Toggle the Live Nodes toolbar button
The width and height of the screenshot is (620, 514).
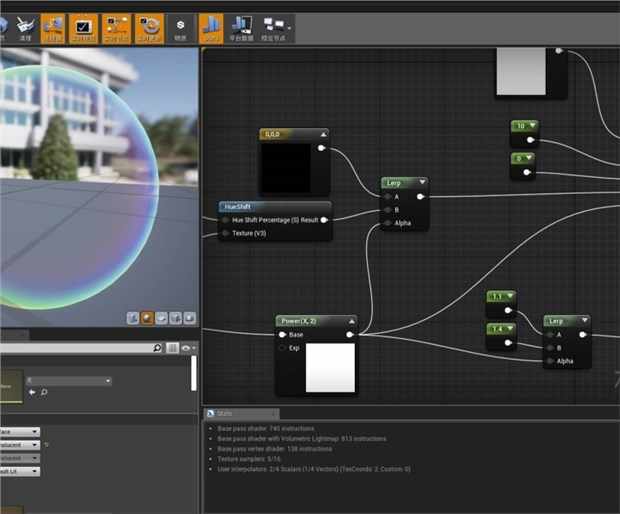tap(117, 28)
